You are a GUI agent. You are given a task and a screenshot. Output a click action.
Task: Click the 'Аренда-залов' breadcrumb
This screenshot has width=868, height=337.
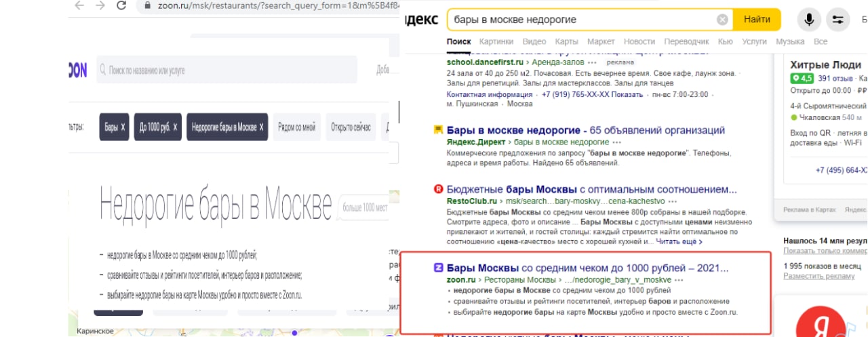[x=557, y=62]
